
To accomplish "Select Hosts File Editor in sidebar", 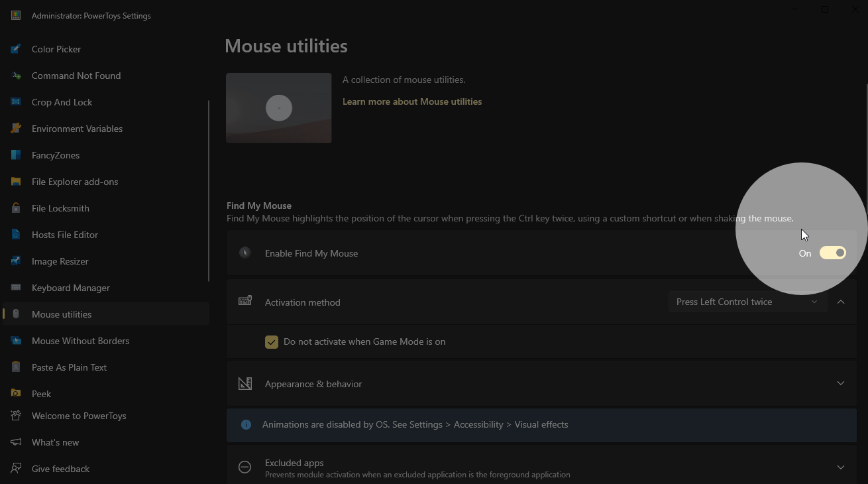I will click(x=106, y=235).
